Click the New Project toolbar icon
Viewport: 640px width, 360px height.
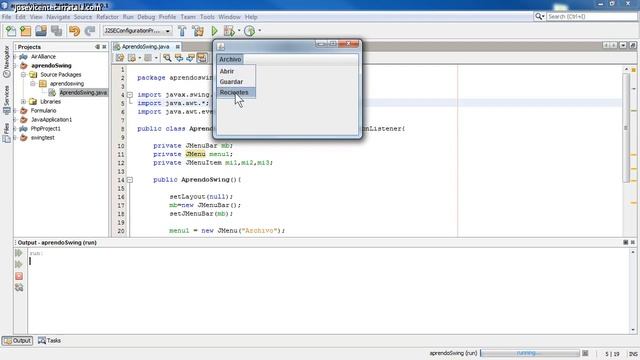tap(26, 31)
